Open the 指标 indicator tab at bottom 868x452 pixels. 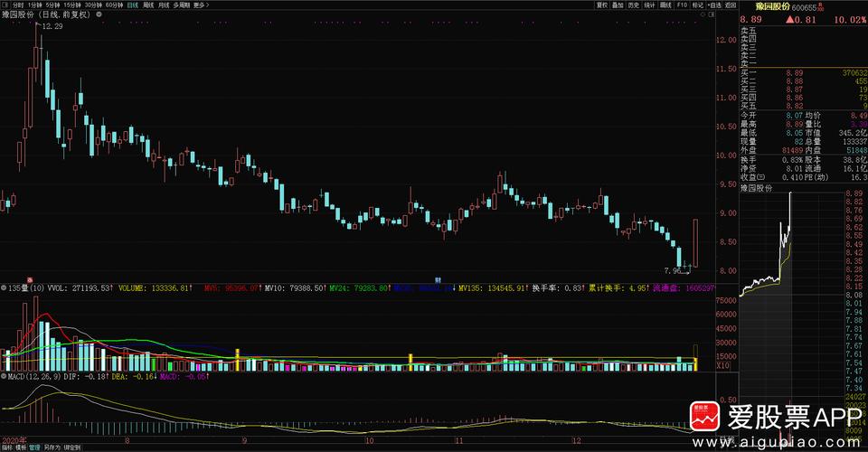(6, 447)
